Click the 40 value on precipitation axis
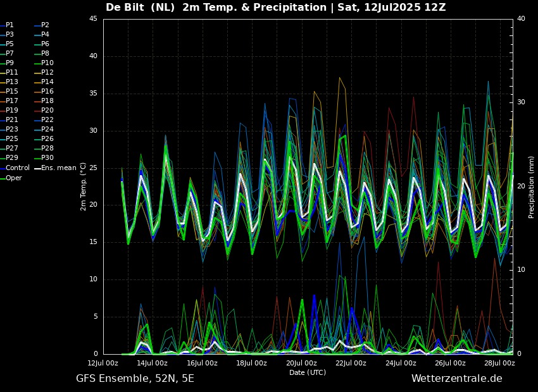This screenshot has width=538, height=392. pyautogui.click(x=521, y=19)
